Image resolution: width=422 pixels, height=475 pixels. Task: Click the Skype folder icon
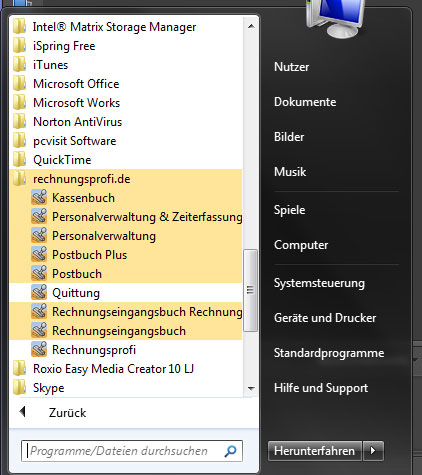(x=20, y=387)
